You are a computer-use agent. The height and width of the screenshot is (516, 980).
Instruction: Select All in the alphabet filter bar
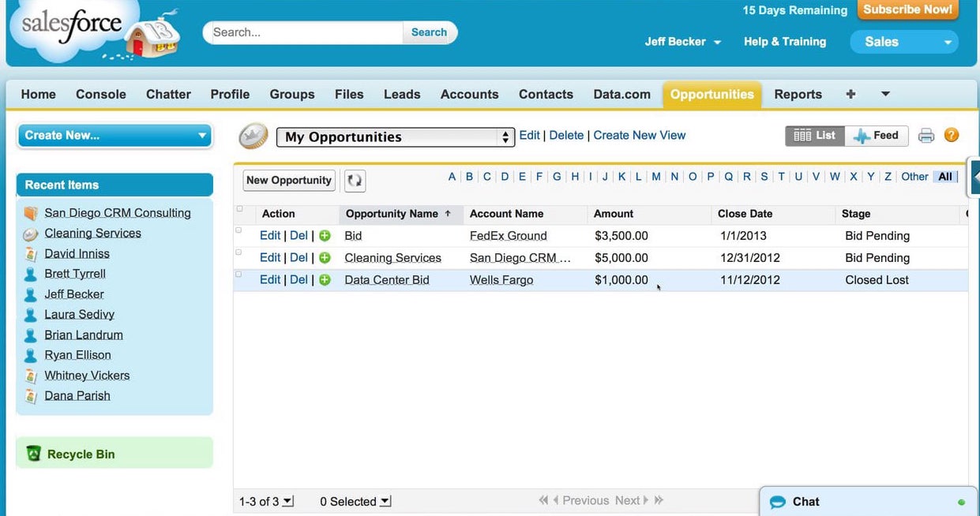pyautogui.click(x=945, y=177)
